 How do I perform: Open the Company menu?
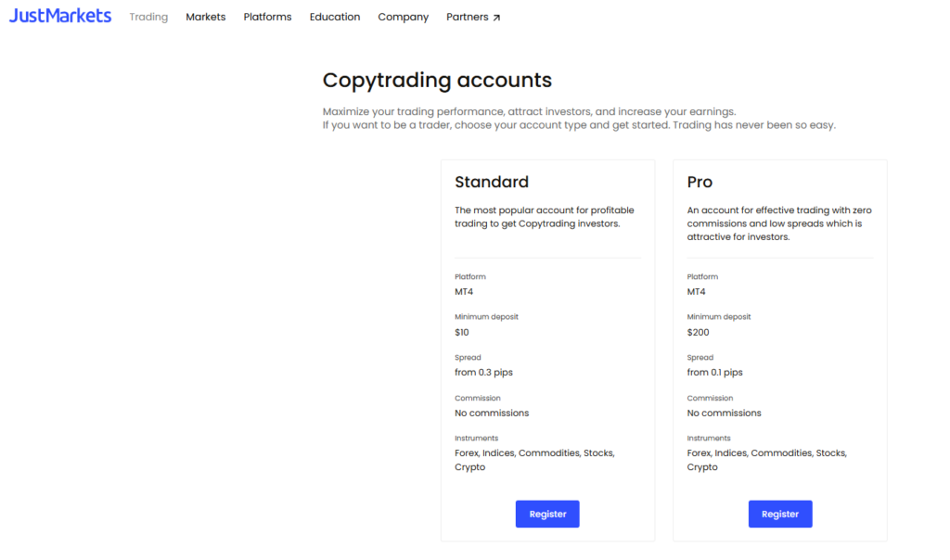pyautogui.click(x=403, y=17)
